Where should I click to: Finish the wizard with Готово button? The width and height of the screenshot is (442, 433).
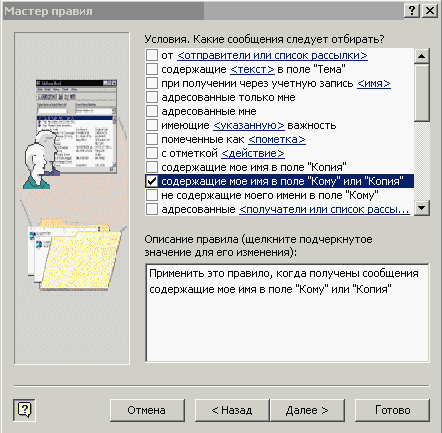tap(392, 410)
